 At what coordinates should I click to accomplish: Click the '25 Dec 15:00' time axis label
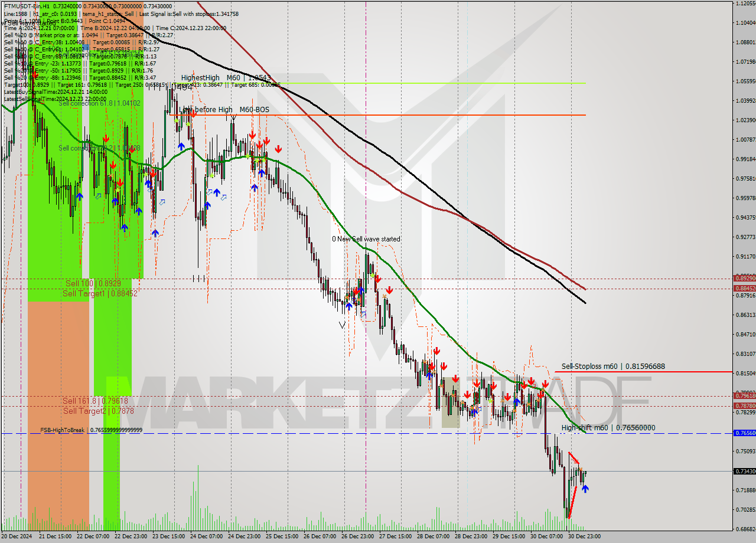pyautogui.click(x=282, y=537)
